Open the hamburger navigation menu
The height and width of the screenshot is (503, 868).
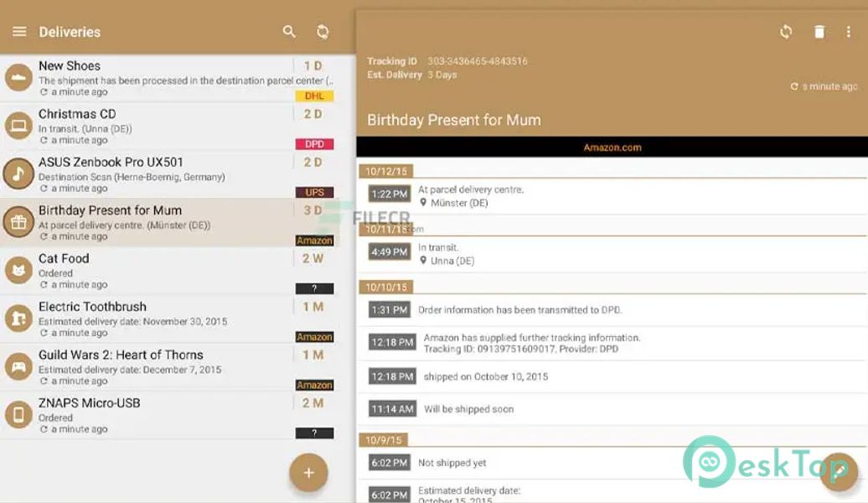click(x=19, y=32)
